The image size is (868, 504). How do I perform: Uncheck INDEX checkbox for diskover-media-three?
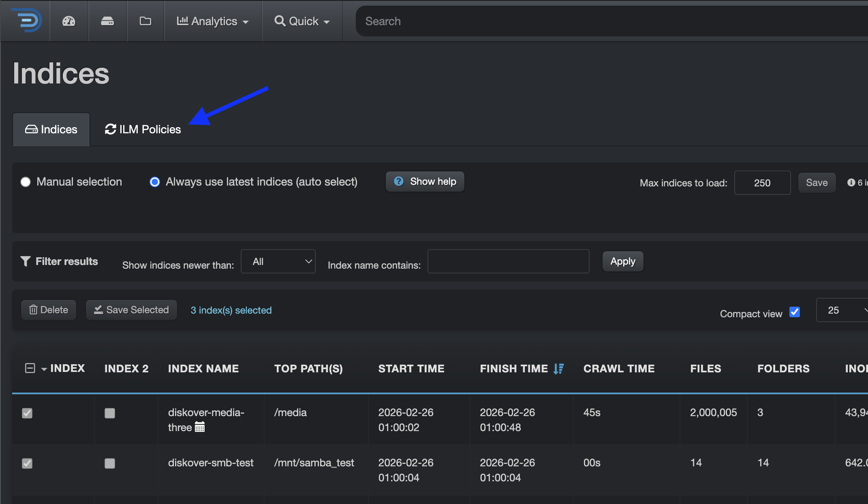(27, 413)
